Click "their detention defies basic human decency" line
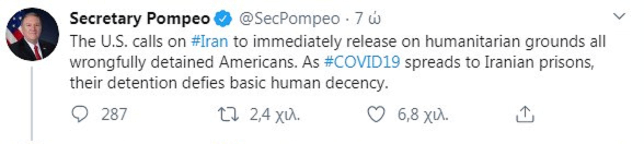Viewport: 644px width, 144px height. click(x=229, y=83)
